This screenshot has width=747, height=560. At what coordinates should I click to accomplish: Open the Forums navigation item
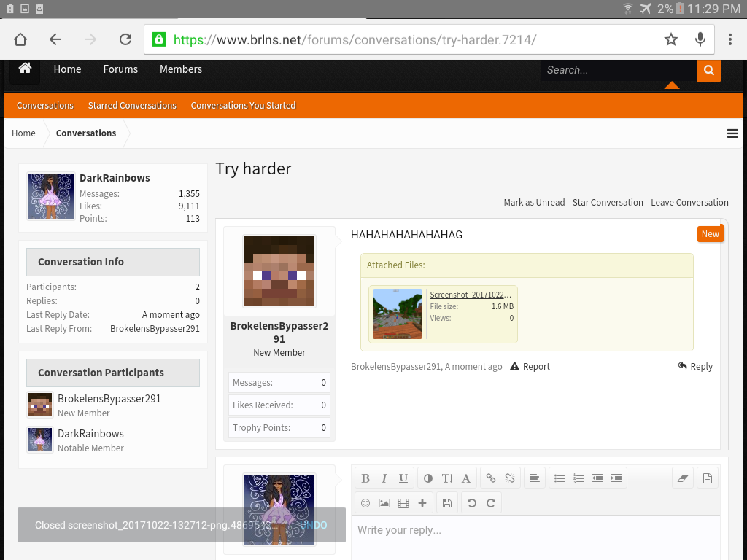(x=120, y=69)
